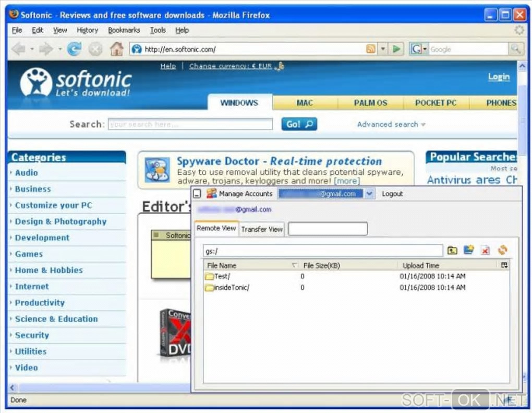Screen dimensions: 532x413
Task: Expand the address bar URL dropdown
Action: tap(383, 49)
